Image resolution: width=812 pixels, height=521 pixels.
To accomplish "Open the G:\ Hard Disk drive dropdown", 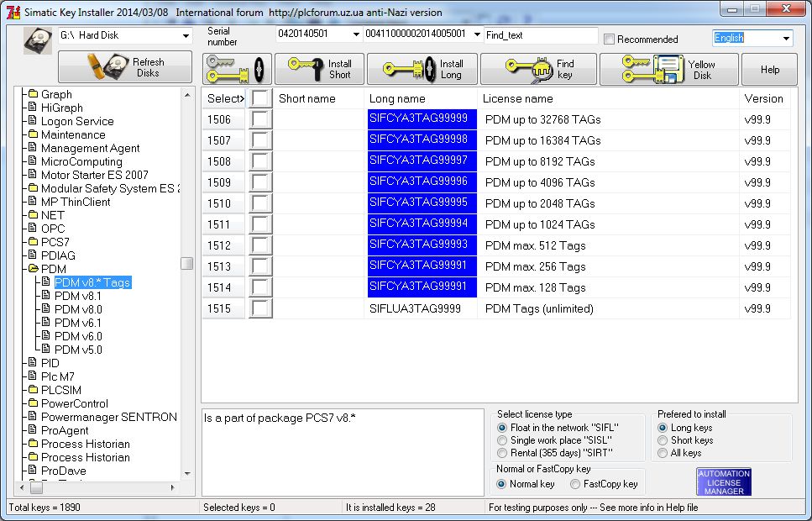I will point(186,36).
